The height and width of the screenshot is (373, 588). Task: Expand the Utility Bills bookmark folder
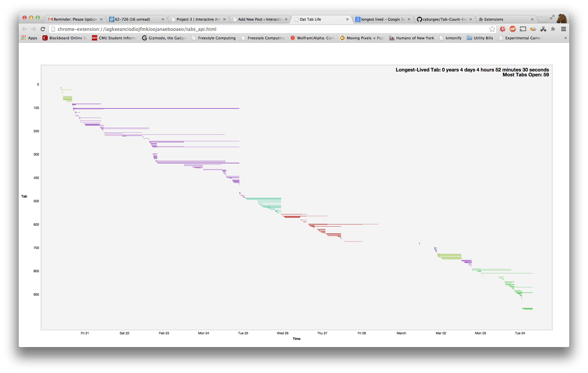click(x=480, y=38)
